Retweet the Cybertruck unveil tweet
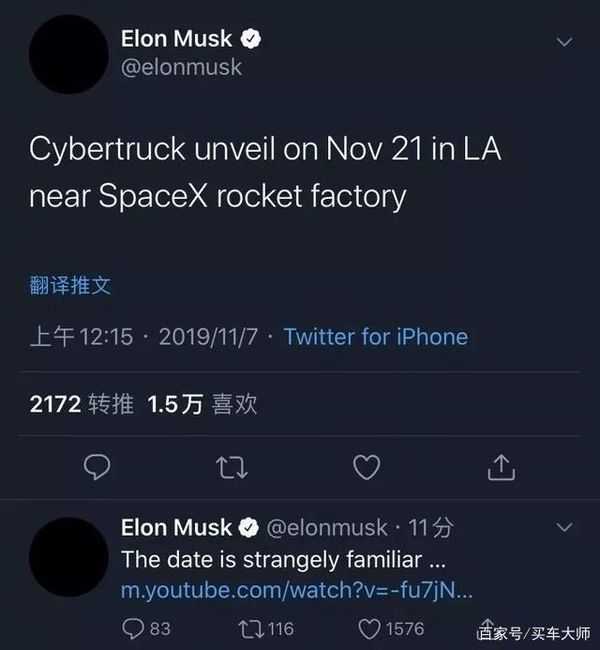This screenshot has width=600, height=650. [x=232, y=466]
